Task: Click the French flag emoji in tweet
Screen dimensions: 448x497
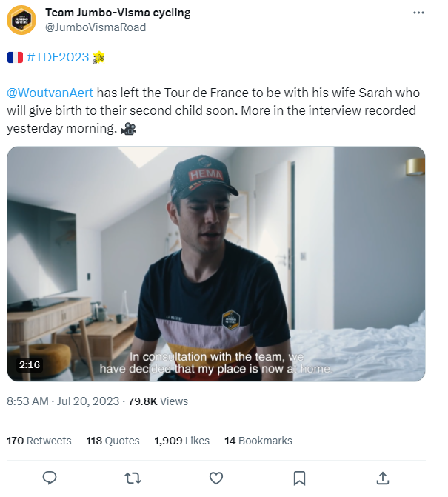Action: point(15,57)
